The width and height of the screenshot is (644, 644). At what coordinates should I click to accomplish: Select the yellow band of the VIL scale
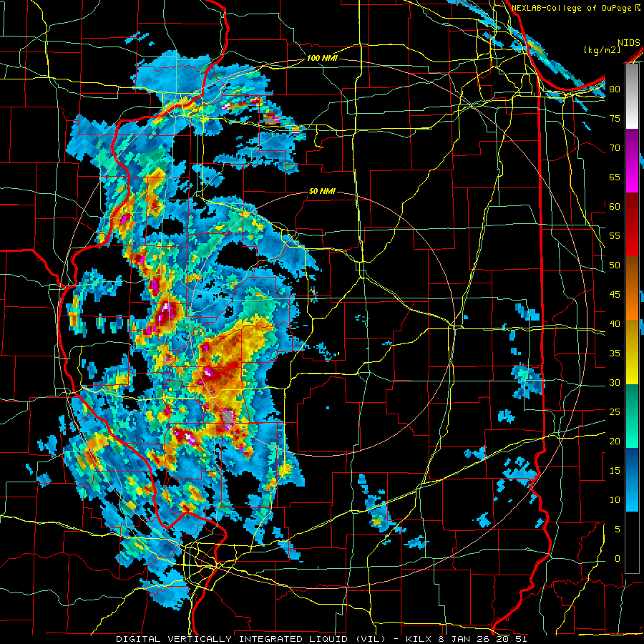pyautogui.click(x=632, y=352)
